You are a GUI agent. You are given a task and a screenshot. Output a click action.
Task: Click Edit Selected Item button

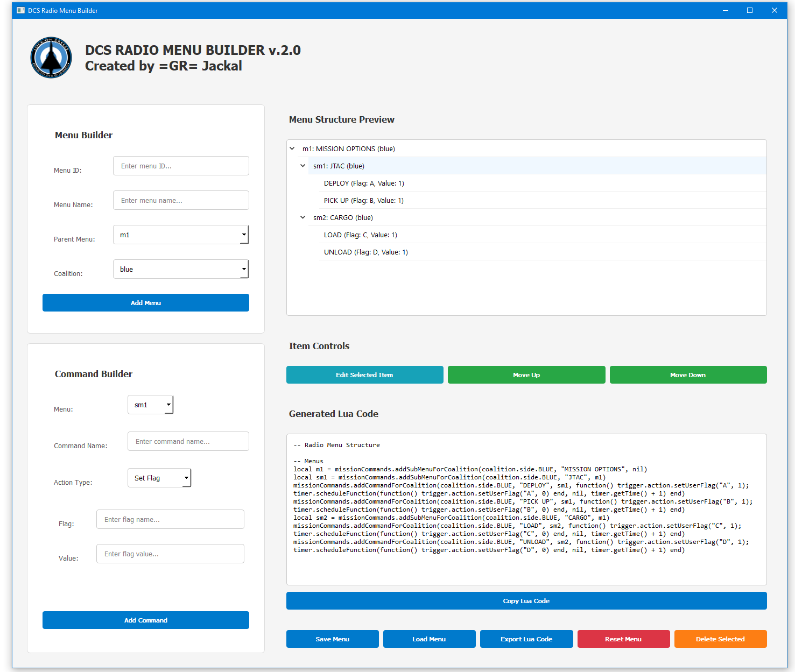(364, 375)
